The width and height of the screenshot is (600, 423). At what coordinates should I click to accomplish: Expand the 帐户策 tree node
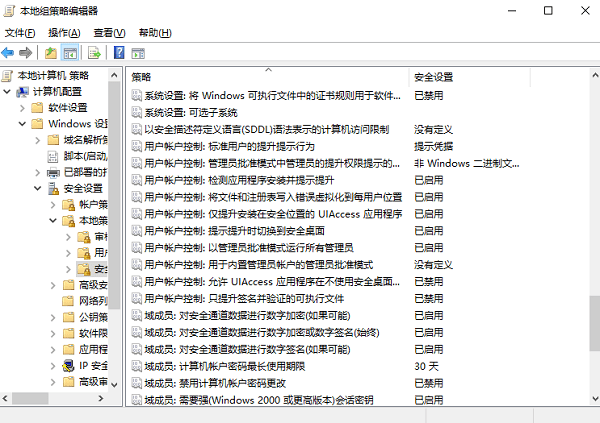pyautogui.click(x=53, y=205)
